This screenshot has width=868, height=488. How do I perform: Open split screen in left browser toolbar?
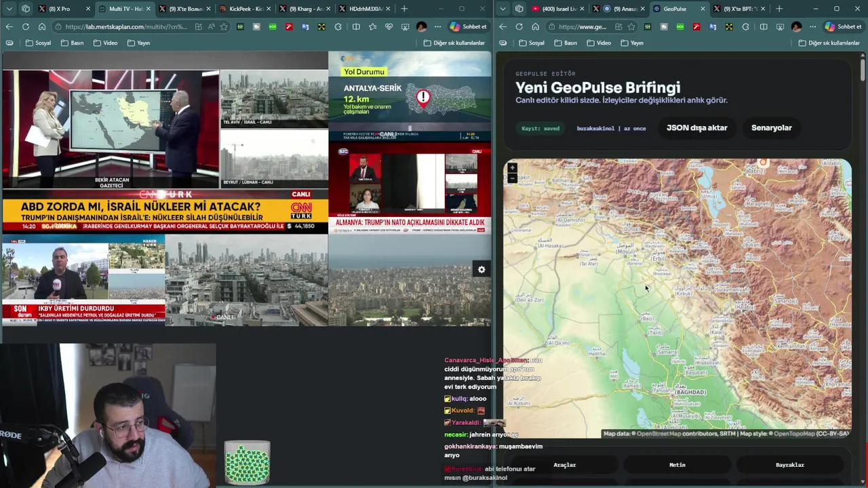tap(356, 26)
